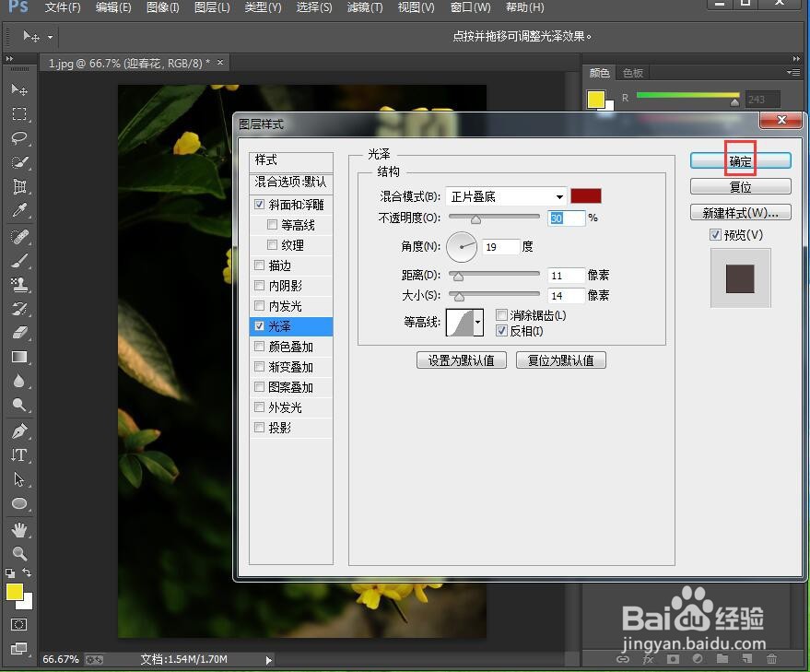
Task: Click 复位 button
Action: click(740, 186)
